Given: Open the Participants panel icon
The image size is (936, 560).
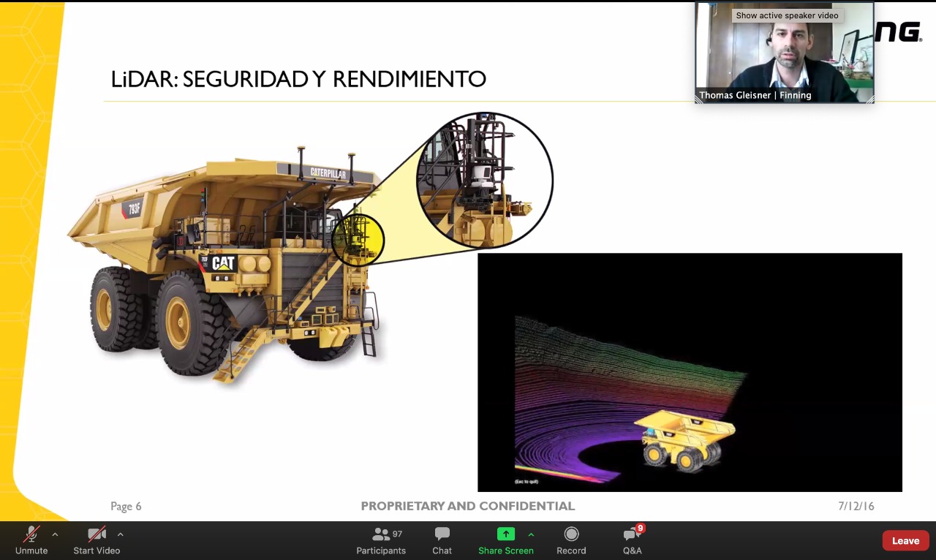Looking at the screenshot, I should point(381,534).
